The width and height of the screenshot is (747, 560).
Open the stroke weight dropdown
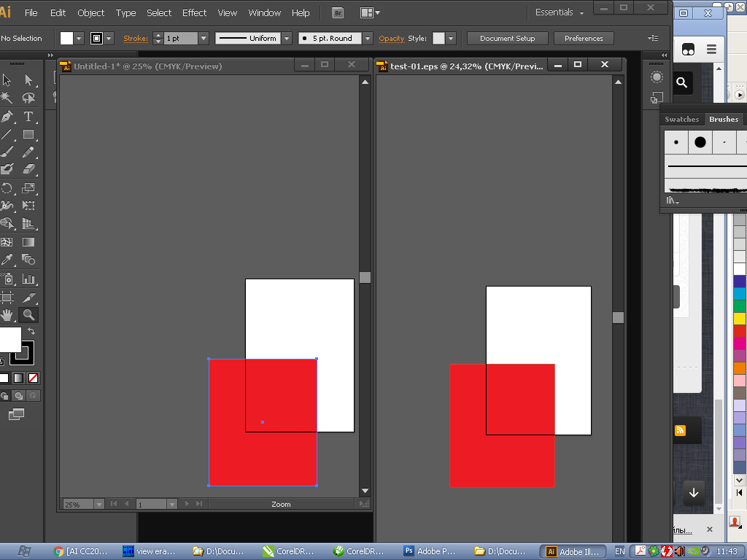(203, 39)
